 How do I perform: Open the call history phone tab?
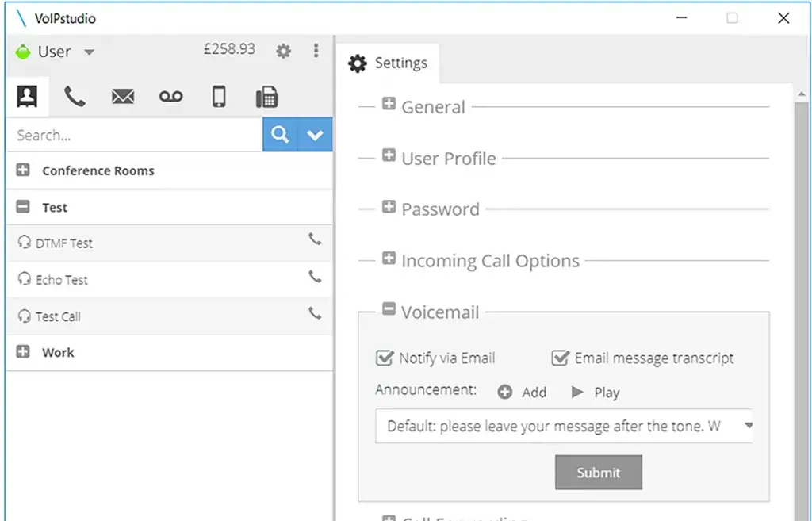[x=75, y=98]
